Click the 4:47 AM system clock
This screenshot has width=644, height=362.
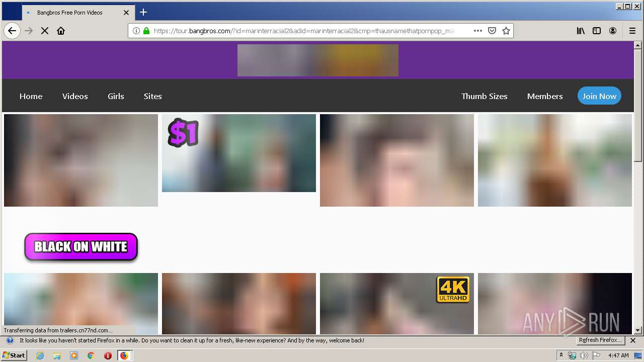(618, 355)
